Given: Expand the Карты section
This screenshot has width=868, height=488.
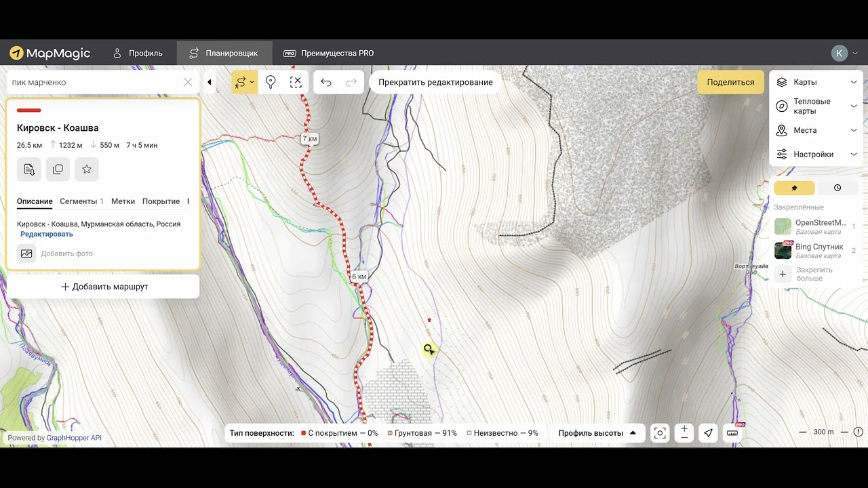Looking at the screenshot, I should [816, 82].
